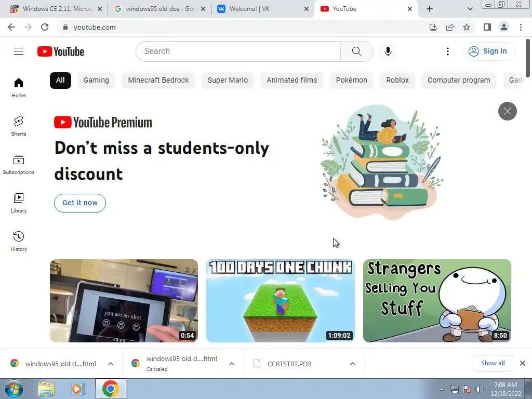Image resolution: width=532 pixels, height=399 pixels.
Task: Open a new browser tab
Action: pos(430,9)
